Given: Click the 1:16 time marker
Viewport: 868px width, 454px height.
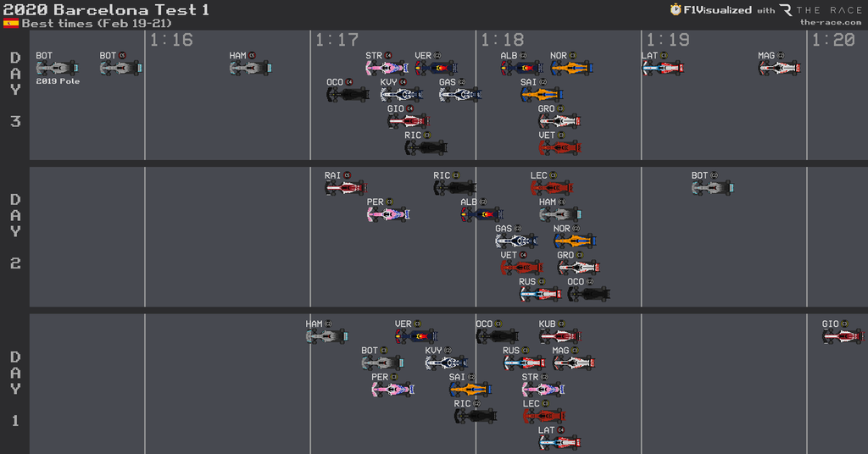Looking at the screenshot, I should pos(171,40).
